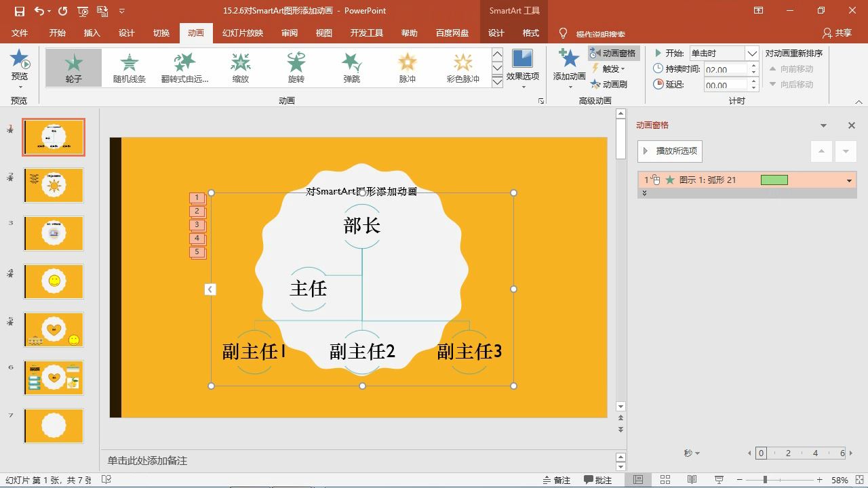Screen dimensions: 868x488
Task: Apply the 轮子 (Wheel) animation effect
Action: click(73, 67)
